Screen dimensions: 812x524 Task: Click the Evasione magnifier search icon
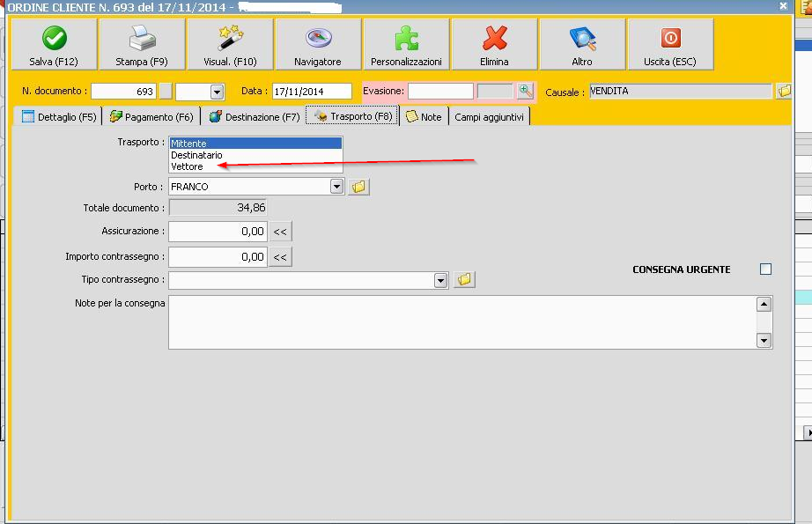(525, 91)
